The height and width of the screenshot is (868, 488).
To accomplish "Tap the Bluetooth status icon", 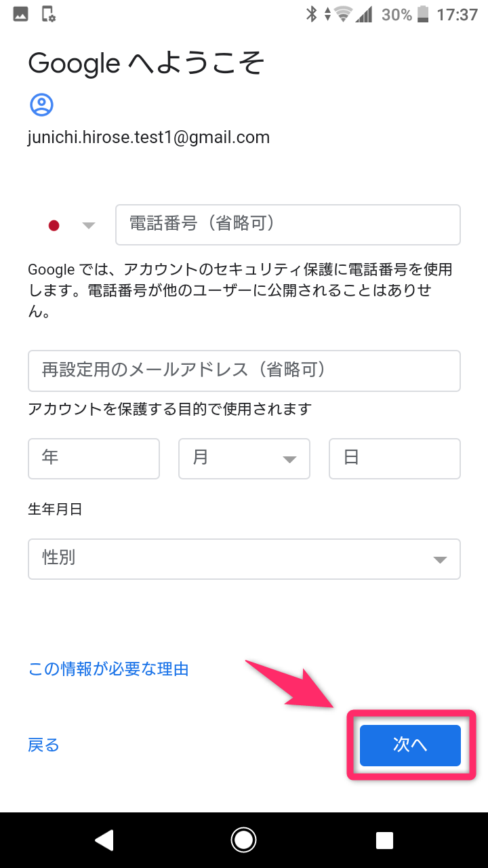I will tap(311, 14).
